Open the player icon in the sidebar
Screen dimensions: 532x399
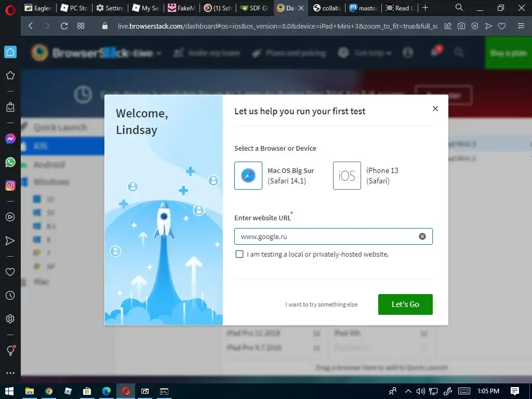click(10, 217)
